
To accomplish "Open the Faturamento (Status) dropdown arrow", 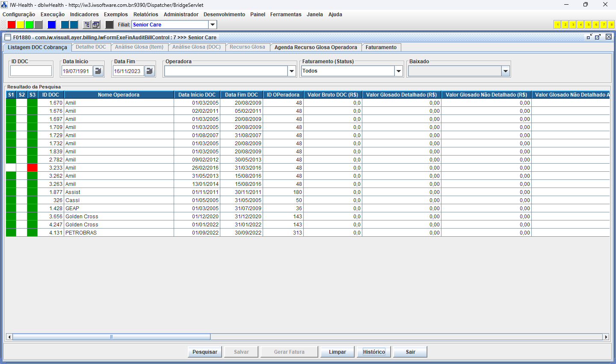I will point(399,71).
